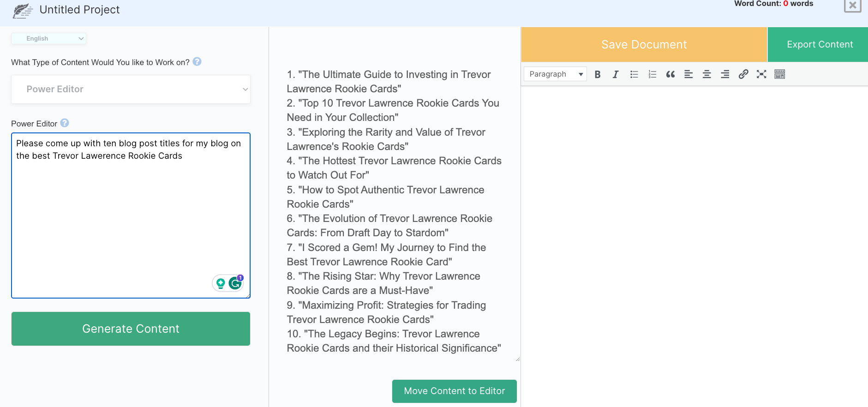Align text right
Screen dimensions: 868x407
pos(725,74)
